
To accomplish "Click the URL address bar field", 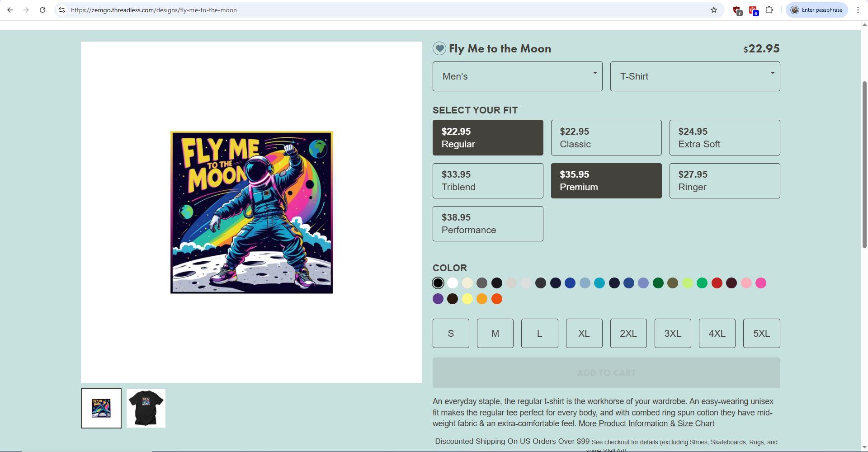I will (x=384, y=10).
